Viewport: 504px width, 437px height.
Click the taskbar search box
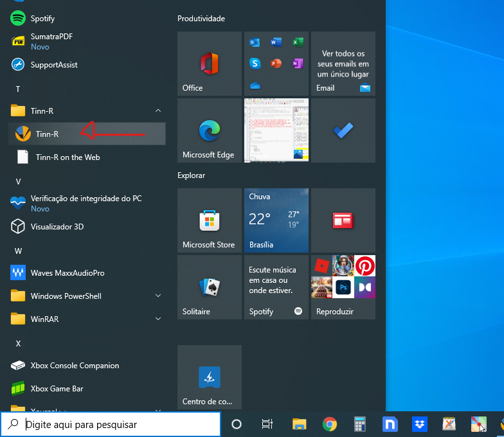coord(111,424)
